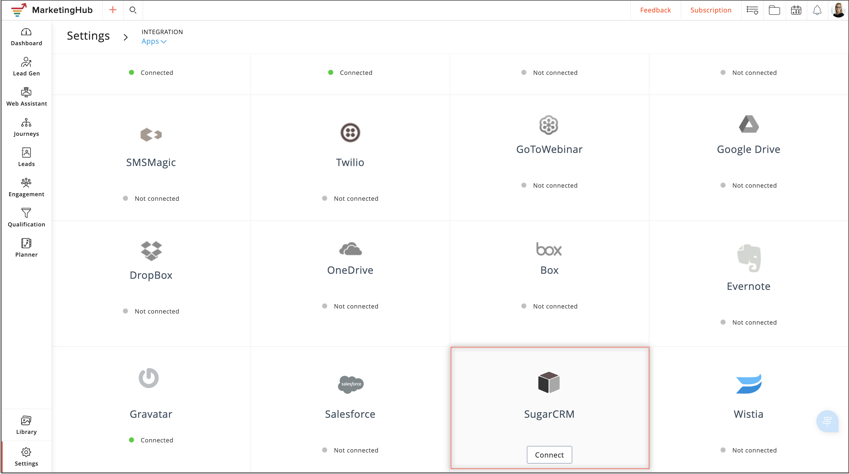
Task: Click the Google Drive app icon
Action: 749,125
